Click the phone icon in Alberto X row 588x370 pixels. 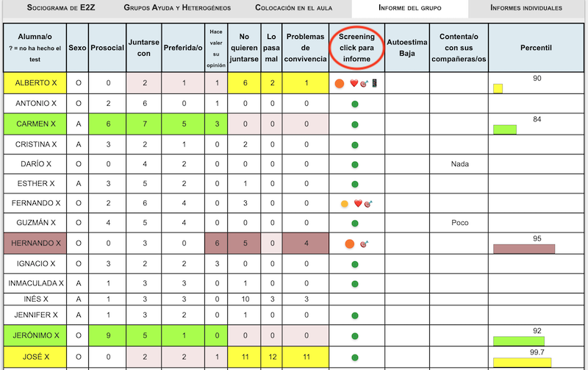(x=373, y=84)
